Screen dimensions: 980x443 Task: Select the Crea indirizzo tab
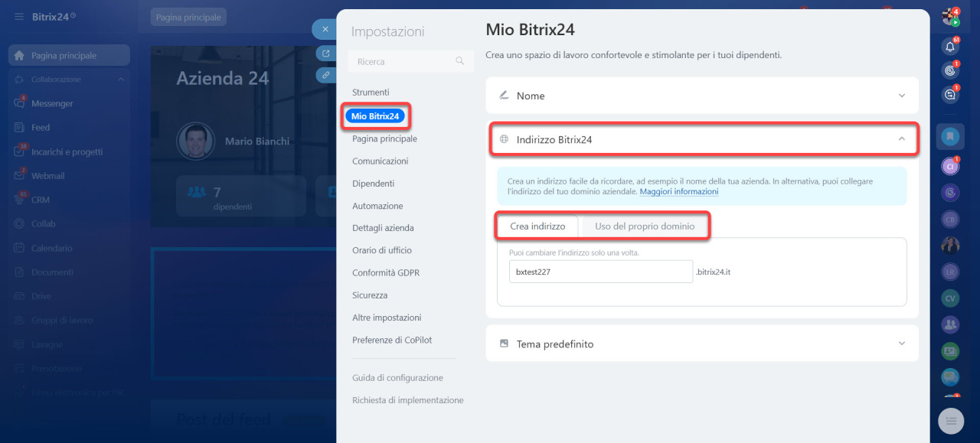537,226
